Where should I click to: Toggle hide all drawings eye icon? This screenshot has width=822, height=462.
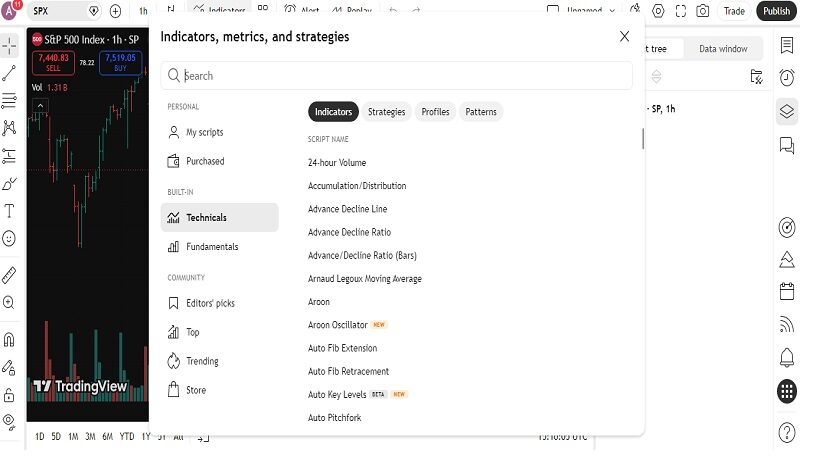point(9,422)
